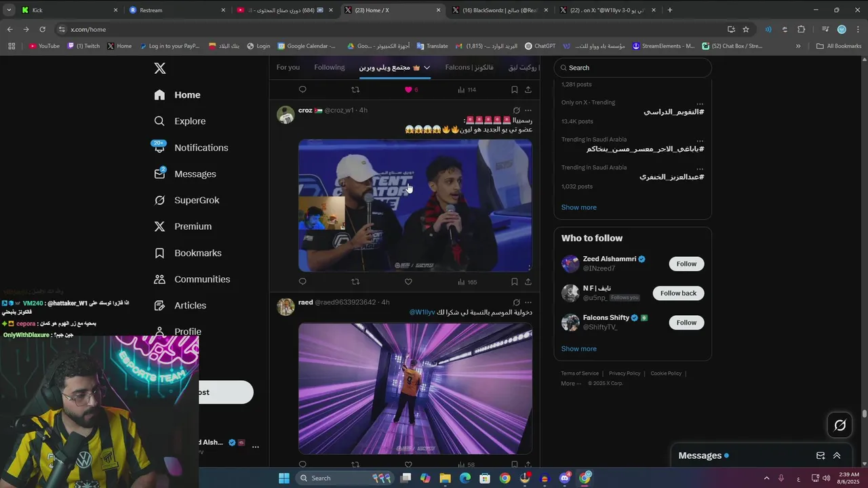The image size is (868, 488).
Task: Open trending hashtag عبدالعزيز_الخنفري
Action: (671, 177)
